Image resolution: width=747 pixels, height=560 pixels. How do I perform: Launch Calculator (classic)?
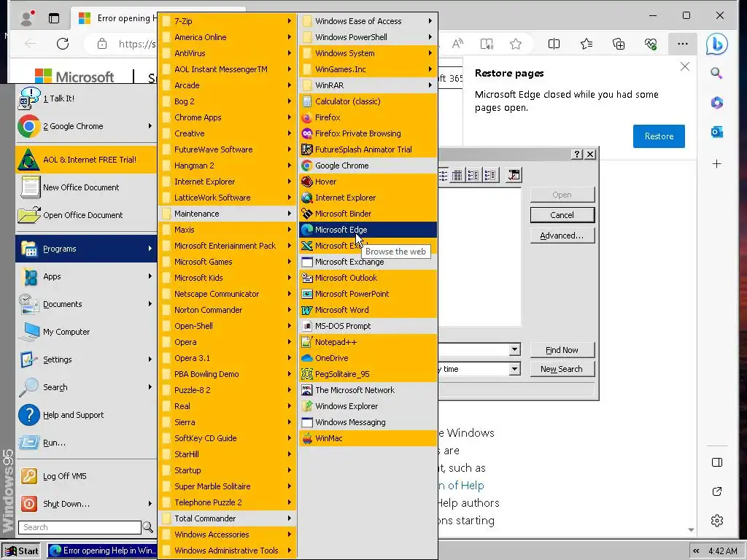pos(368,101)
